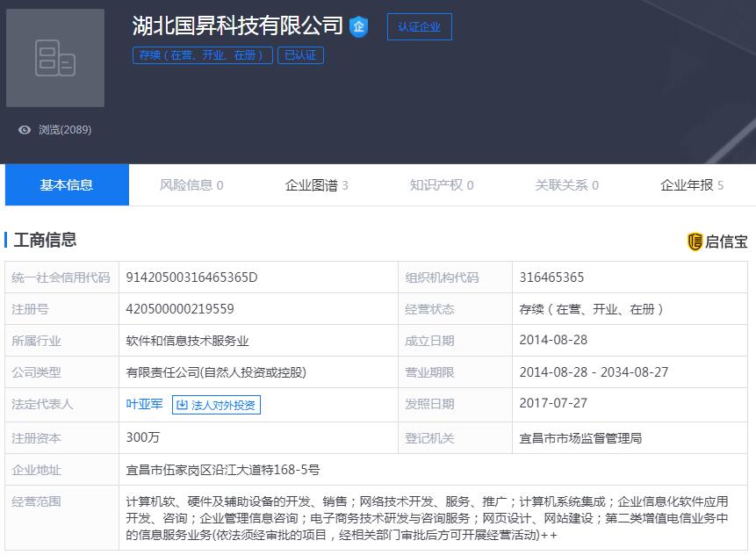
Task: Click the 组织机构代码 label cell
Action: pyautogui.click(x=455, y=277)
